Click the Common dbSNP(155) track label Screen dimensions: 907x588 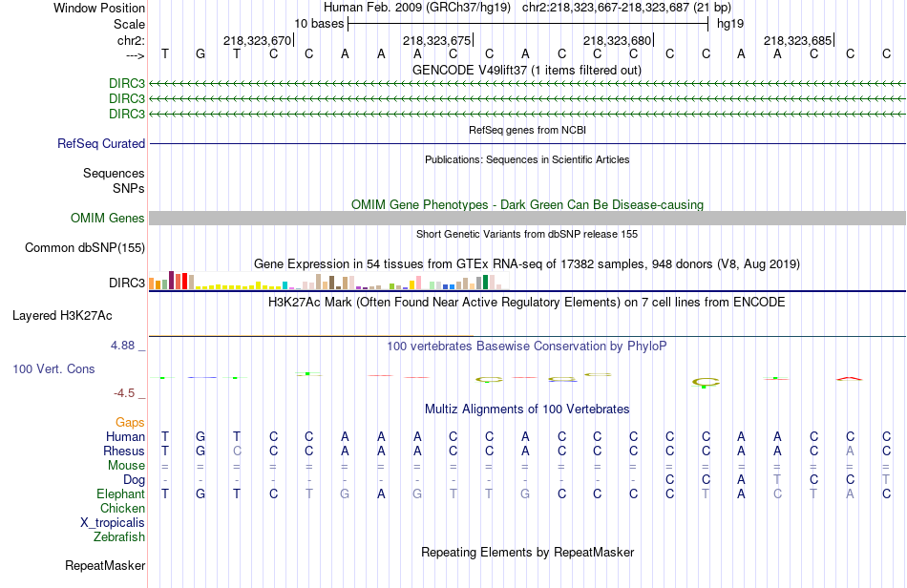tap(85, 247)
